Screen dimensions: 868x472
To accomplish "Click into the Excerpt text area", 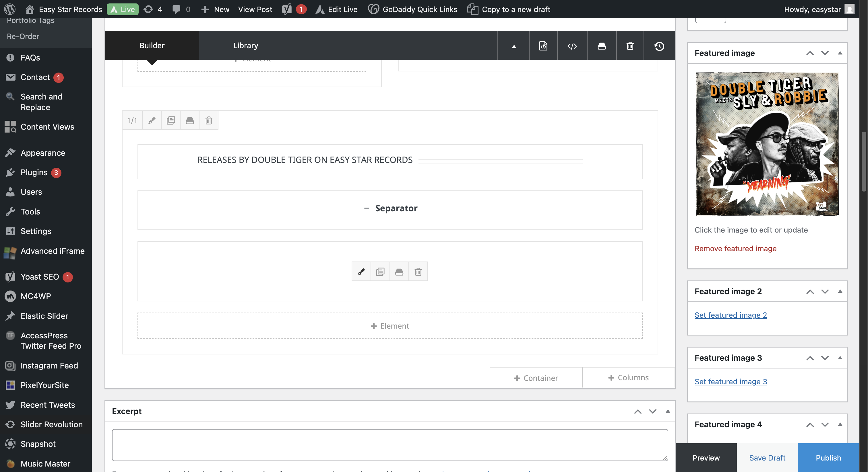I will click(390, 444).
